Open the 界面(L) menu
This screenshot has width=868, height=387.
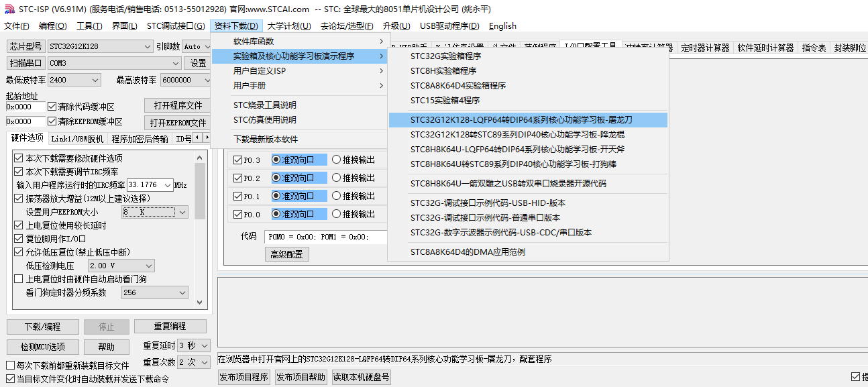[x=124, y=26]
